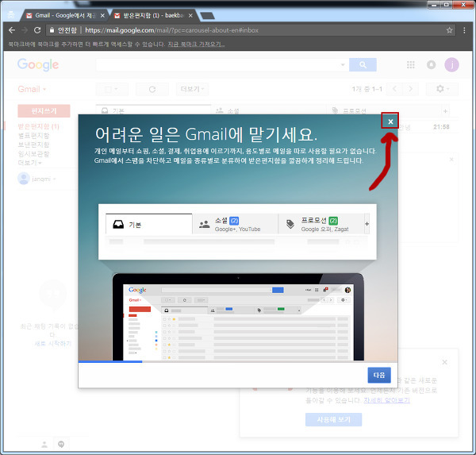Viewport: 476px width, 455px height.
Task: Click the 자세히 알아보기 link
Action: point(386,400)
